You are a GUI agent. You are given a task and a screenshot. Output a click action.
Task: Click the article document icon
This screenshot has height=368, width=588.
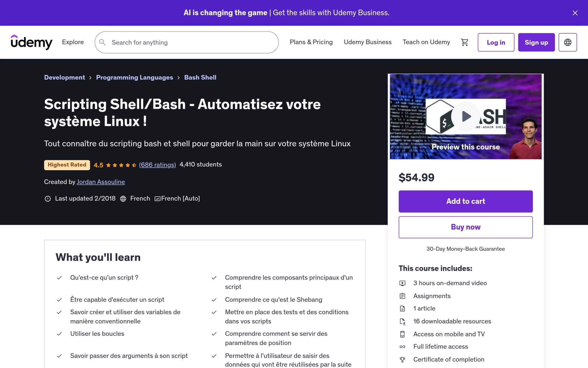tap(403, 308)
